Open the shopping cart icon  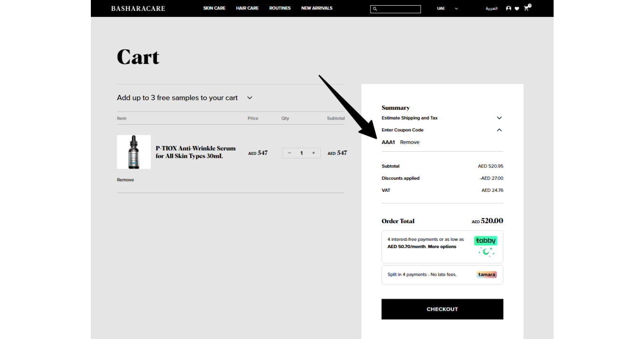(527, 8)
